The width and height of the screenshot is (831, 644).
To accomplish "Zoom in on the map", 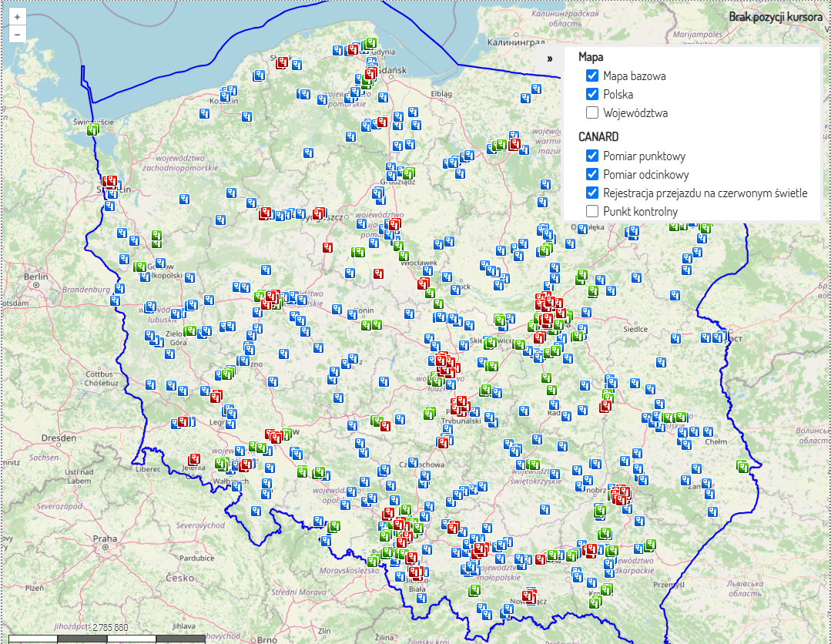I will coord(17,16).
